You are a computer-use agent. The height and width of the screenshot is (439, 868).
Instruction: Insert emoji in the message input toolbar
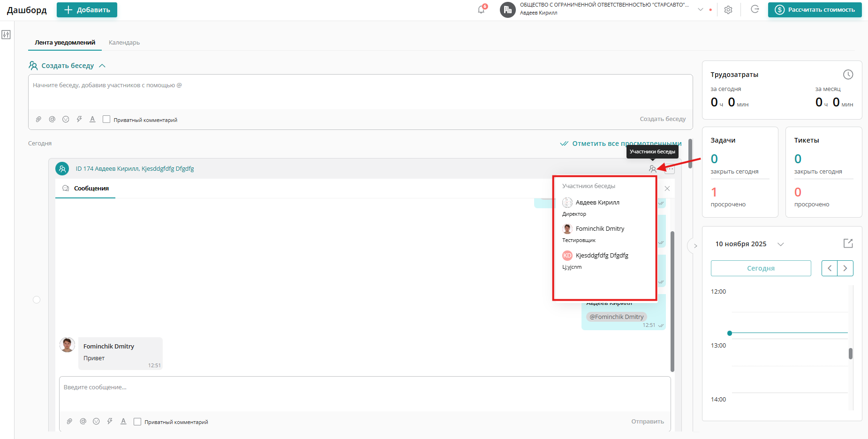96,421
